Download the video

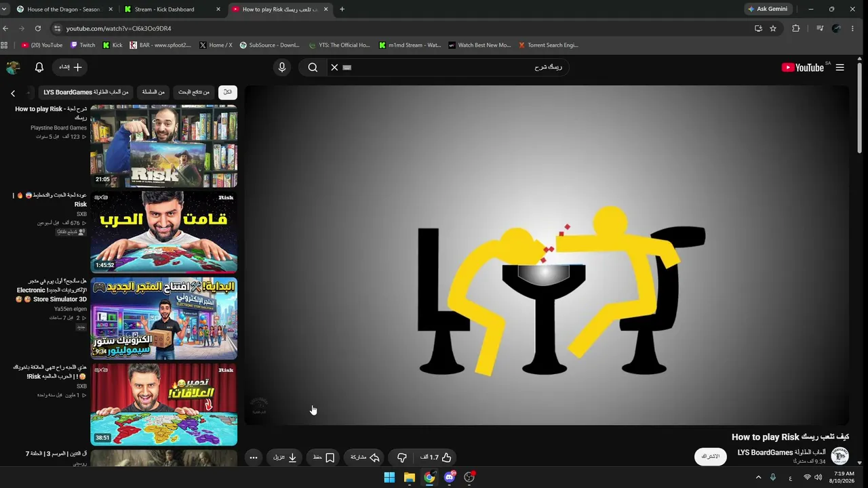tap(285, 457)
